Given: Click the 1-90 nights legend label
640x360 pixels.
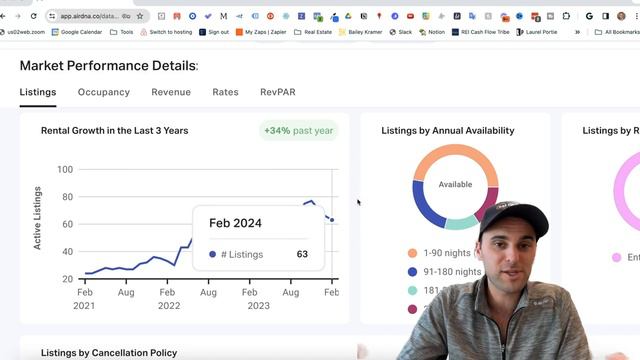Looking at the screenshot, I should (447, 253).
